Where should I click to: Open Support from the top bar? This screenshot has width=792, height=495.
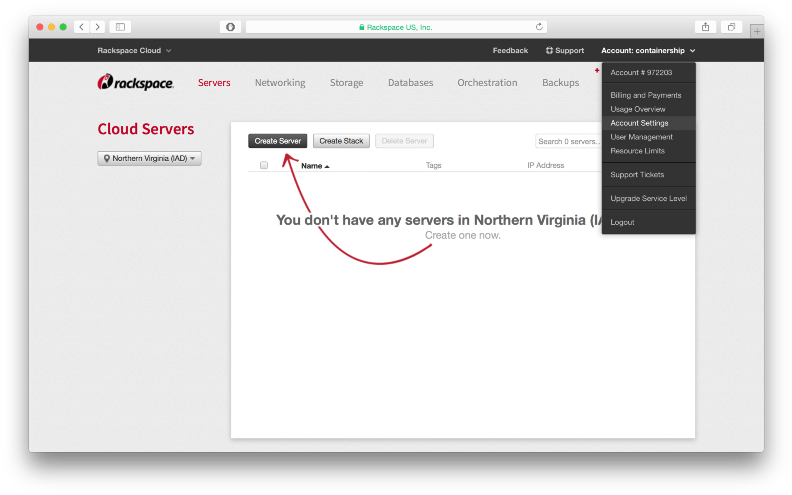click(564, 50)
